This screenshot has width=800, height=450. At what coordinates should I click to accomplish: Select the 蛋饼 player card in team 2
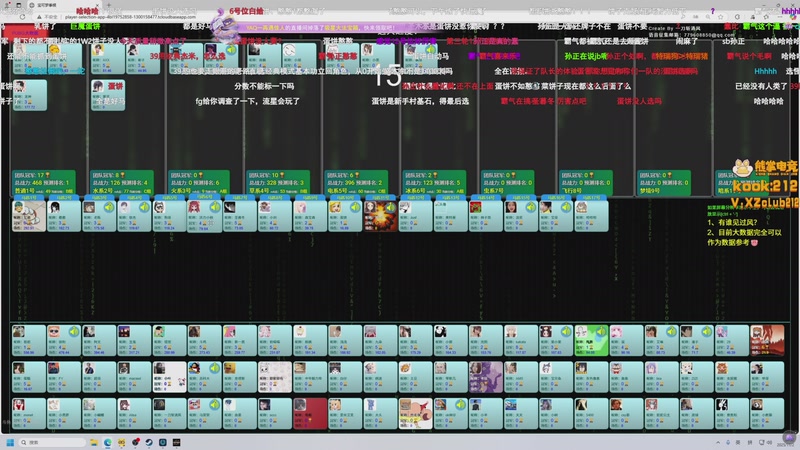[x=108, y=95]
